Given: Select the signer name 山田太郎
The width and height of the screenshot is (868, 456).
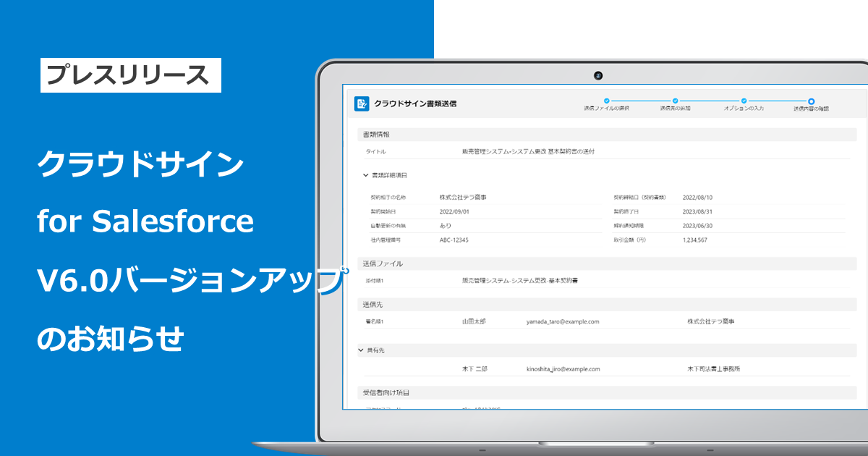Looking at the screenshot, I should pos(474,321).
